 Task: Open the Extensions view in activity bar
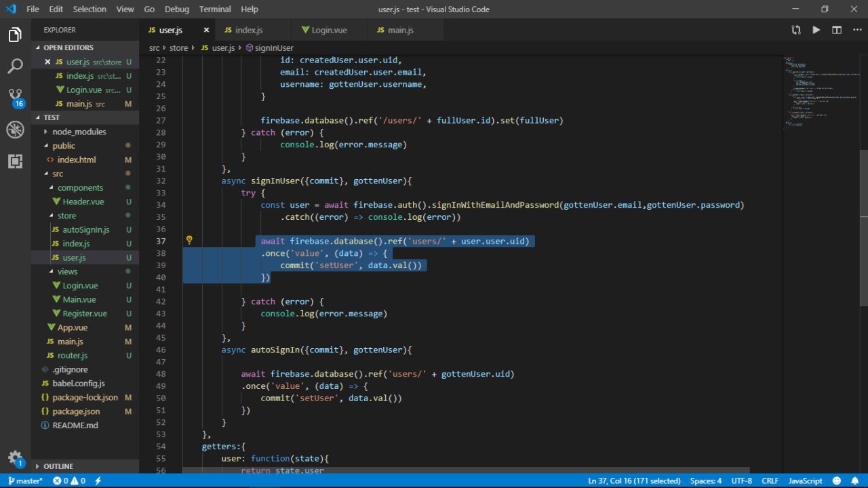pos(15,161)
